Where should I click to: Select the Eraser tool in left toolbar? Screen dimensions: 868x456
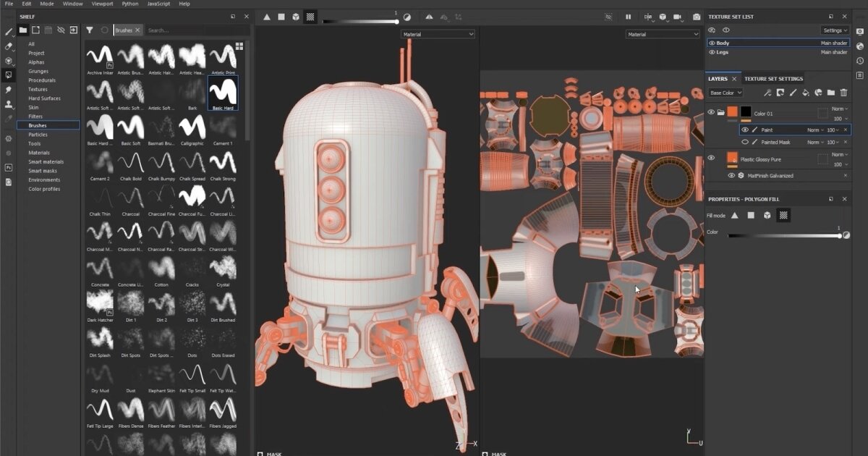[x=9, y=46]
